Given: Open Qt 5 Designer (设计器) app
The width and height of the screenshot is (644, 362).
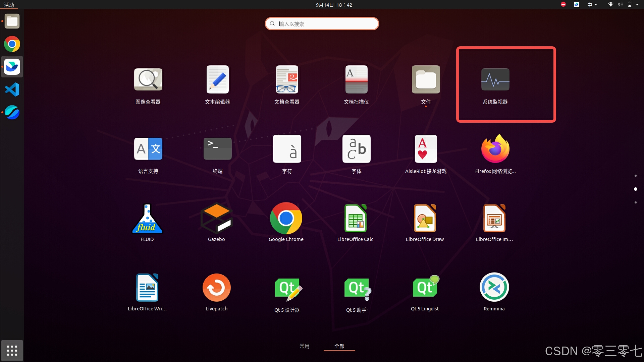Looking at the screenshot, I should pos(287,288).
